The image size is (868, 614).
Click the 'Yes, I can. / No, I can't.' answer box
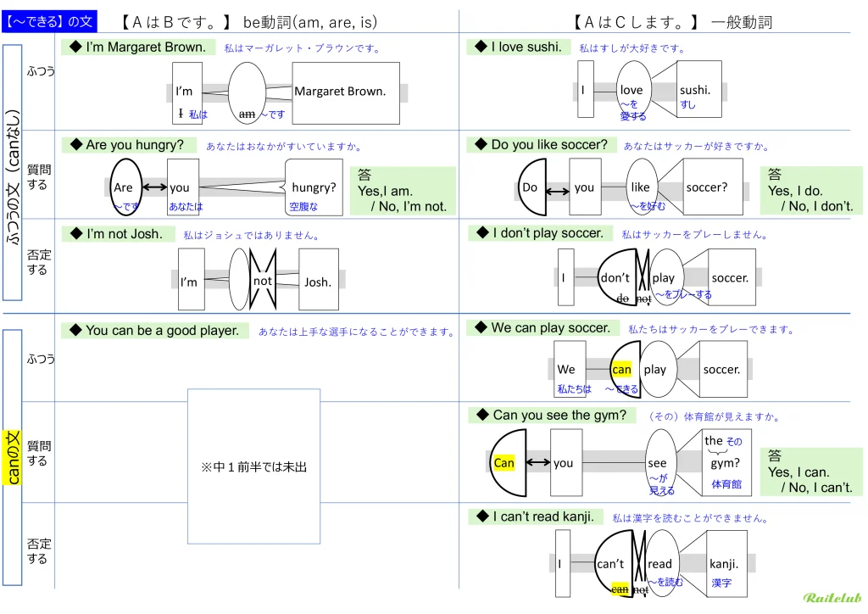coord(809,472)
